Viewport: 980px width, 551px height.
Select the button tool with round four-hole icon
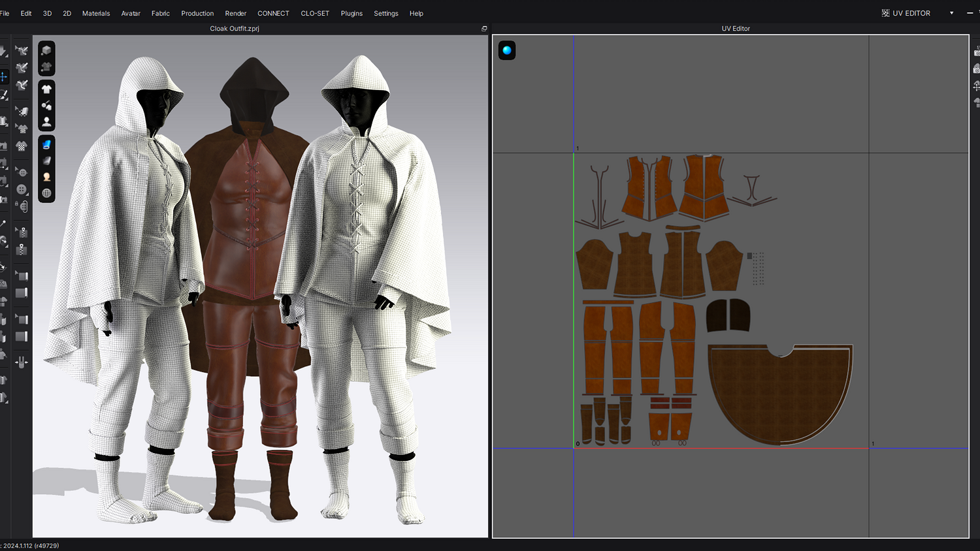[x=22, y=189]
